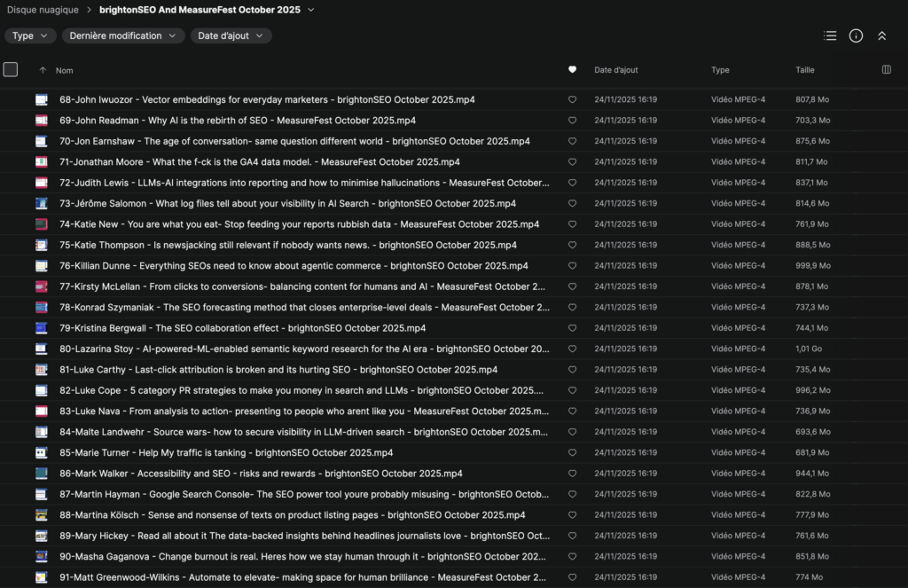Click the heart icon in column header

coord(572,70)
